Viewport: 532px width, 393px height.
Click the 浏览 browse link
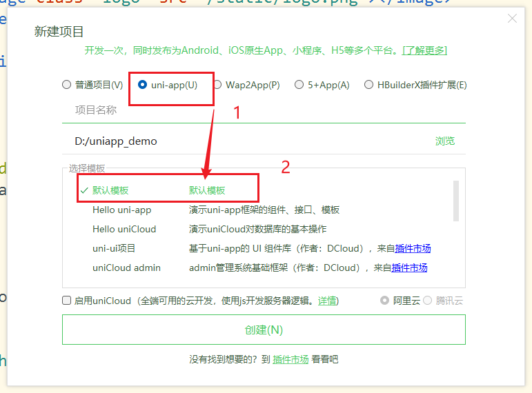click(x=445, y=141)
